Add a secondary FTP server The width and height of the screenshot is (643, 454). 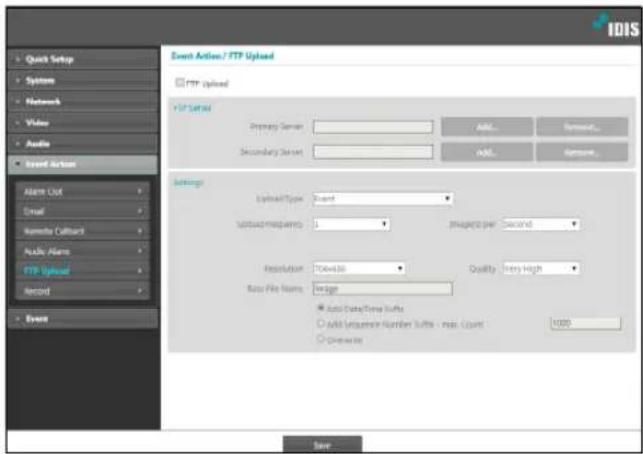pos(487,152)
